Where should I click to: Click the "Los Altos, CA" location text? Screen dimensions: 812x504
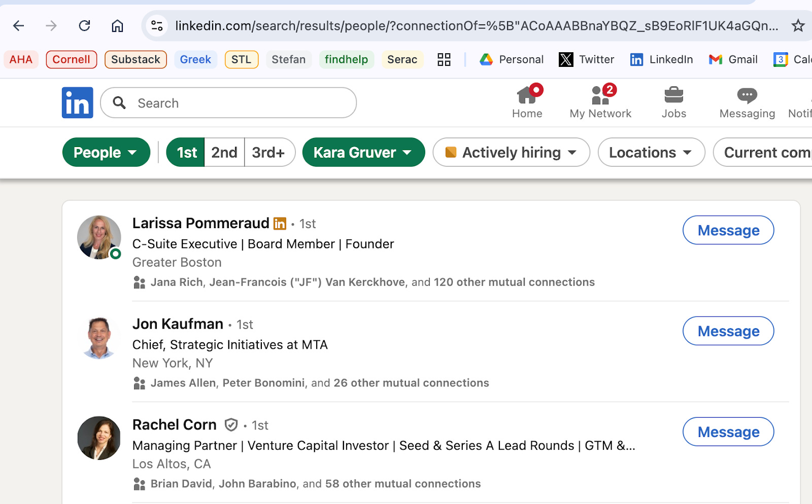point(172,464)
